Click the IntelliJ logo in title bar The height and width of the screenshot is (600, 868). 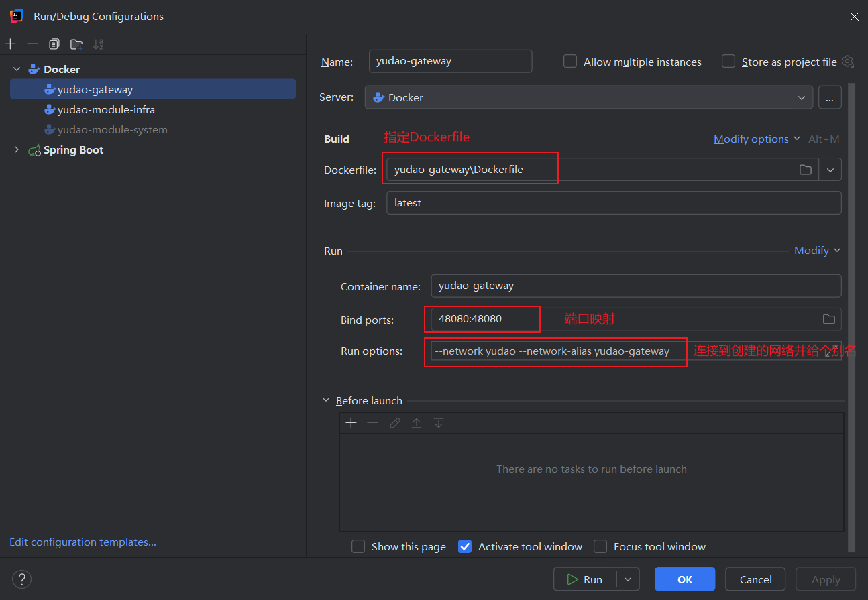(x=17, y=16)
